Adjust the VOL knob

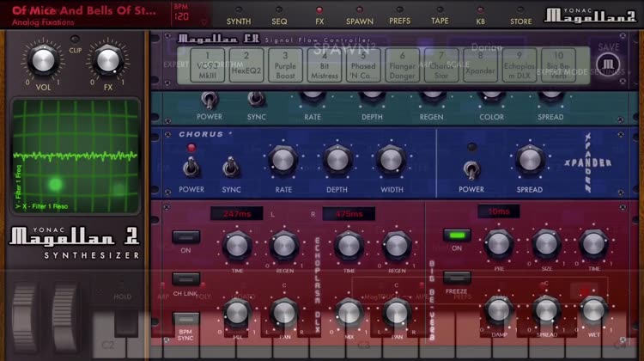pos(43,60)
